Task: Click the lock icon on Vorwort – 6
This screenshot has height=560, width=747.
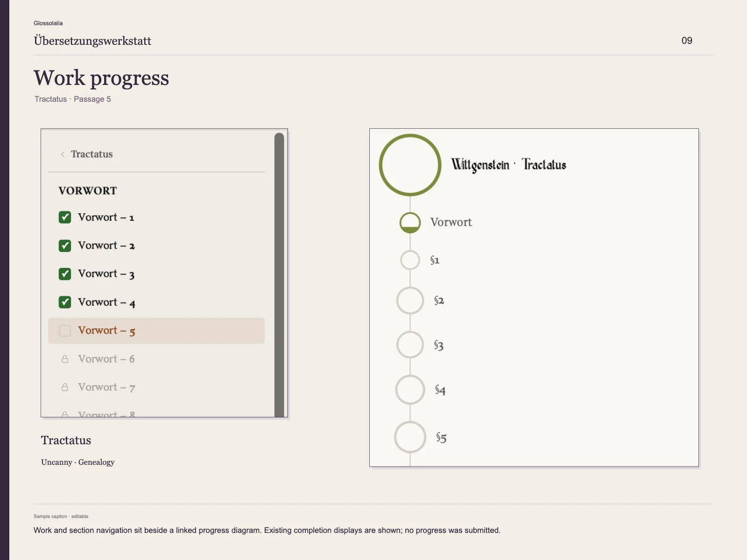Action: click(65, 359)
